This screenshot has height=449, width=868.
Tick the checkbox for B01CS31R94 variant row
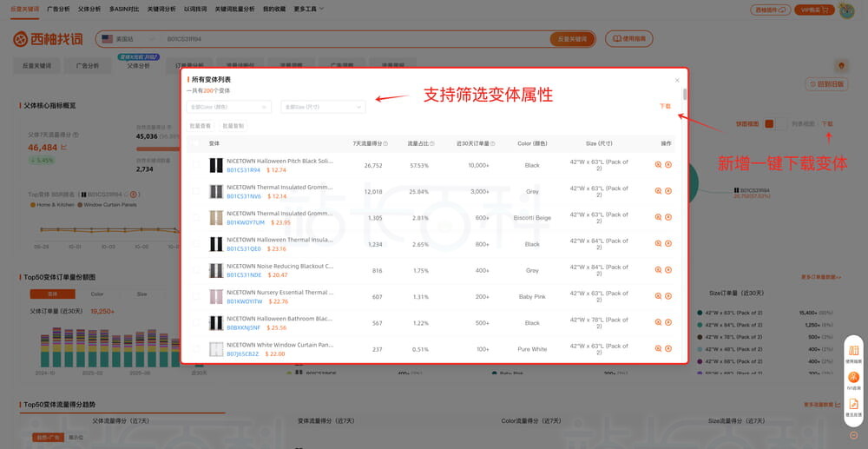coord(196,165)
